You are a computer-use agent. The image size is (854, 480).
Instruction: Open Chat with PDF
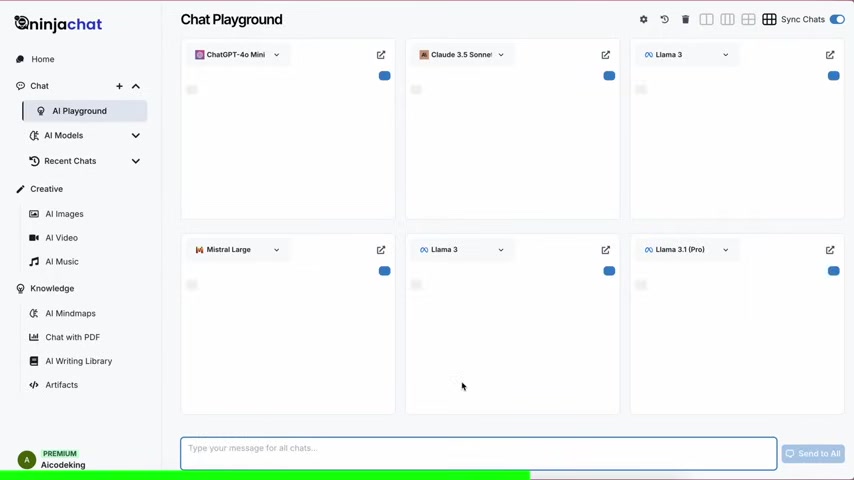click(x=72, y=337)
